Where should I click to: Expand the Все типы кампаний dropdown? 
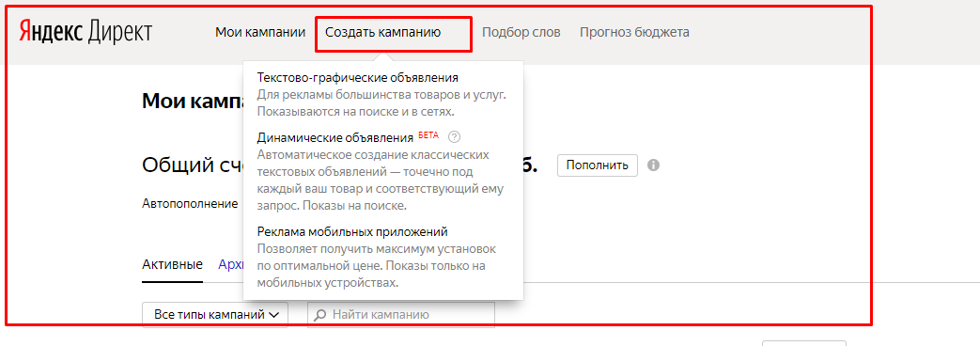coord(215,315)
